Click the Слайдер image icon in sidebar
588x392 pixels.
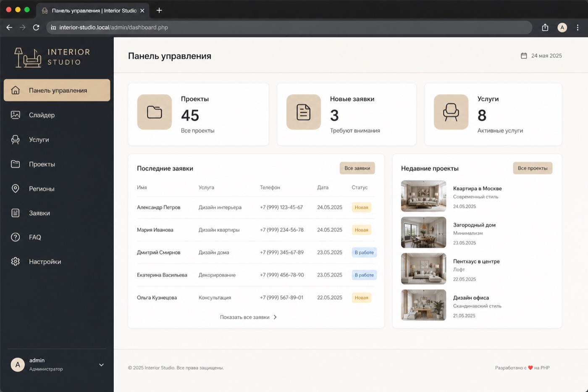coord(16,115)
